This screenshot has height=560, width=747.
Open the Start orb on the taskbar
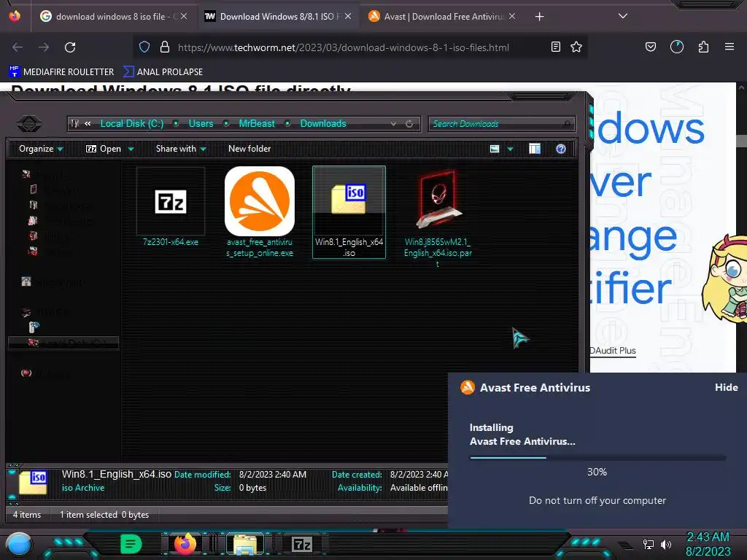click(18, 545)
